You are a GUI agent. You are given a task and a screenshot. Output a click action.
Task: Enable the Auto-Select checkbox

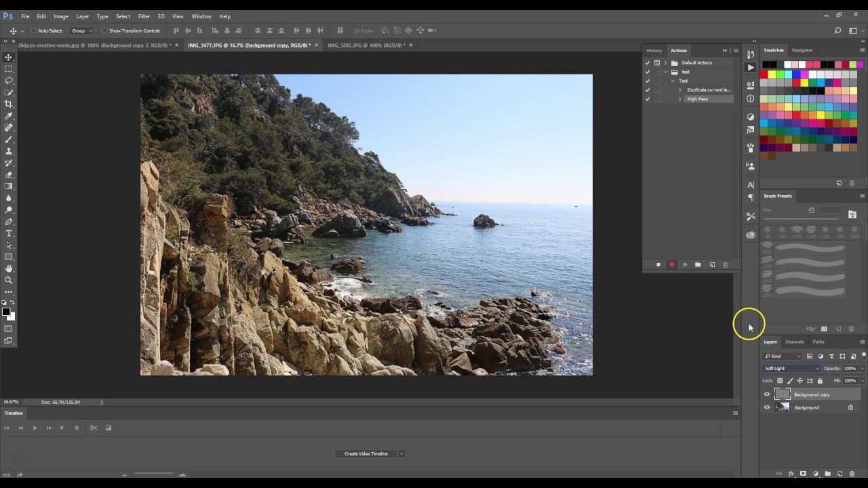[34, 30]
